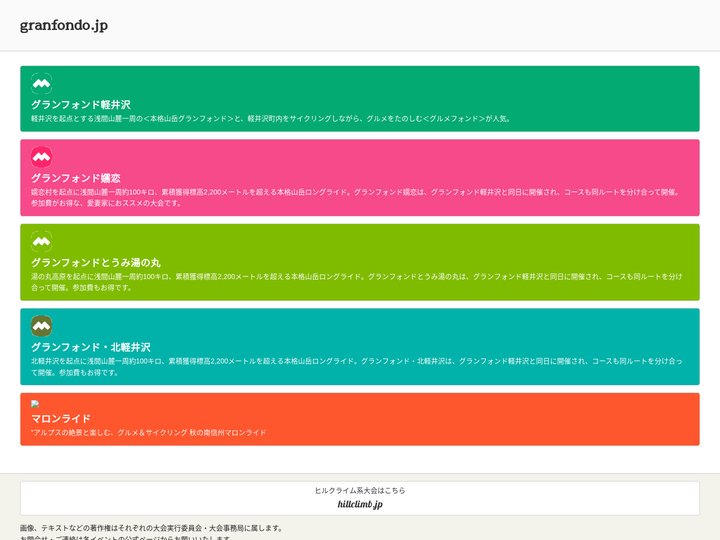Click the グランフォンド嬬恋 description paragraph

point(355,197)
